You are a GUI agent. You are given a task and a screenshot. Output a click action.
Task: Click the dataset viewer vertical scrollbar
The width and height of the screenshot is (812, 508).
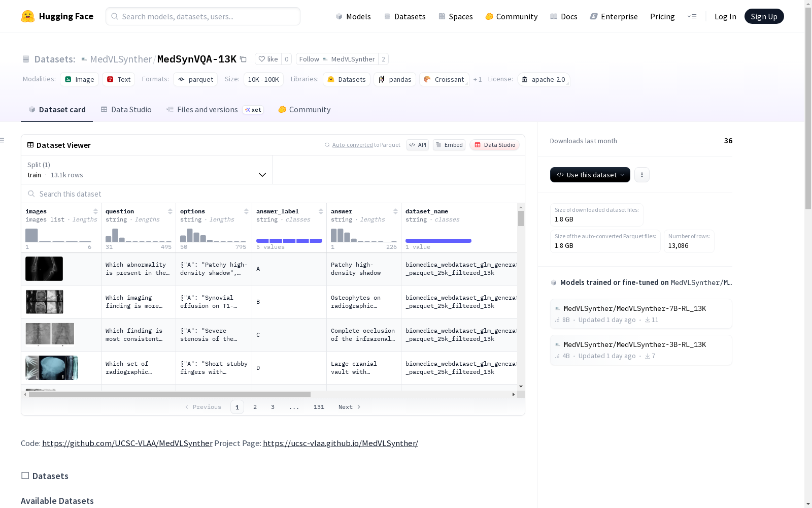(x=521, y=218)
